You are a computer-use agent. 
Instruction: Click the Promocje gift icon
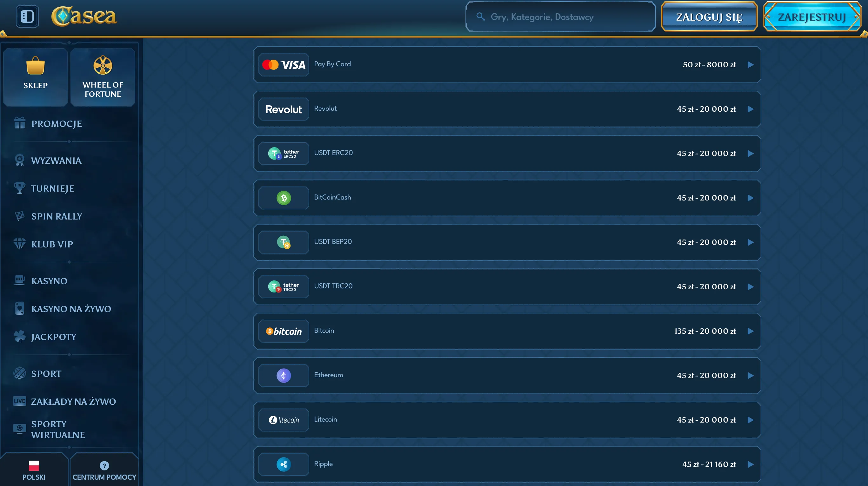20,123
